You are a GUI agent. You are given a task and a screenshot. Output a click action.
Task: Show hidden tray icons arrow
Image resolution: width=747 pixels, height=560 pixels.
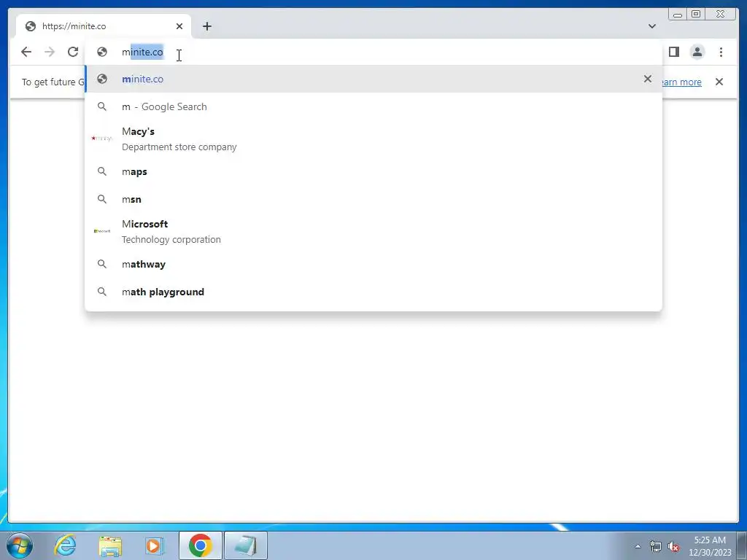tap(638, 546)
